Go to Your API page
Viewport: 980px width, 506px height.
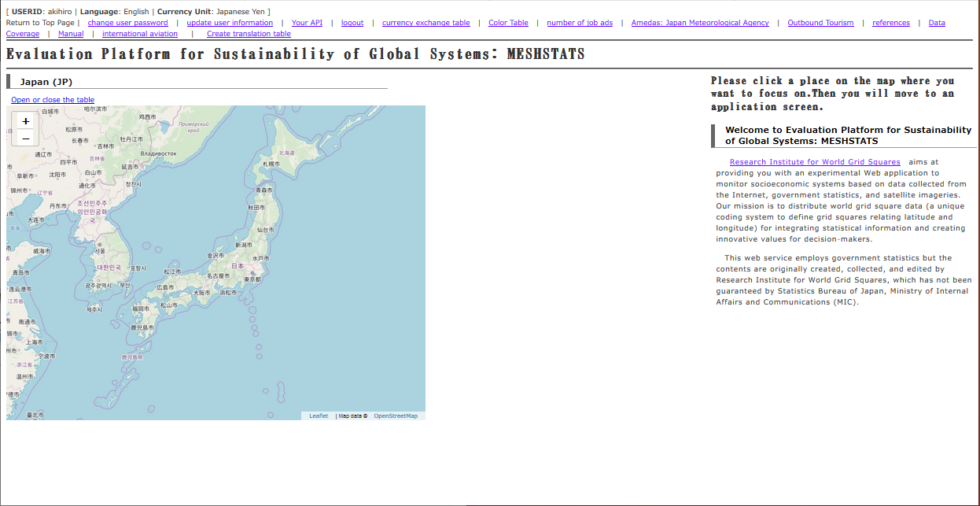coord(307,23)
